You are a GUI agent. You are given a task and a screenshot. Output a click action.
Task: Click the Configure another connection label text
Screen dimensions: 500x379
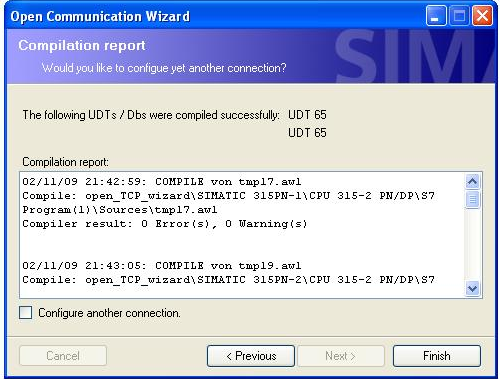(109, 313)
